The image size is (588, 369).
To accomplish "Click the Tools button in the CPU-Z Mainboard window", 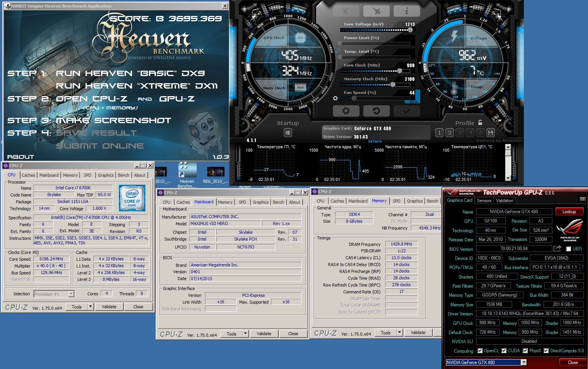I will [232, 334].
